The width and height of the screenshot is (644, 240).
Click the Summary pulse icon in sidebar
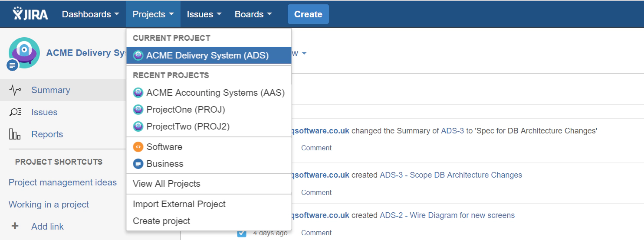(x=15, y=90)
